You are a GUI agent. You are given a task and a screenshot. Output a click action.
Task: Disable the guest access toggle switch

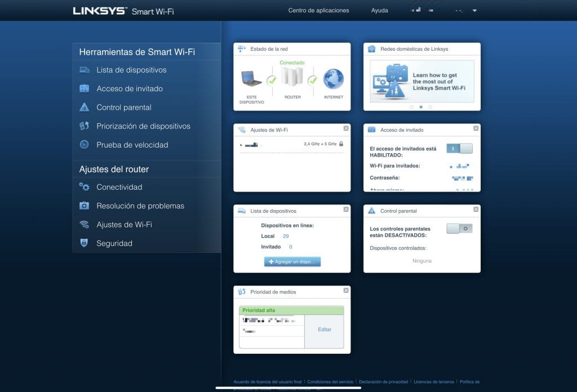click(x=459, y=149)
